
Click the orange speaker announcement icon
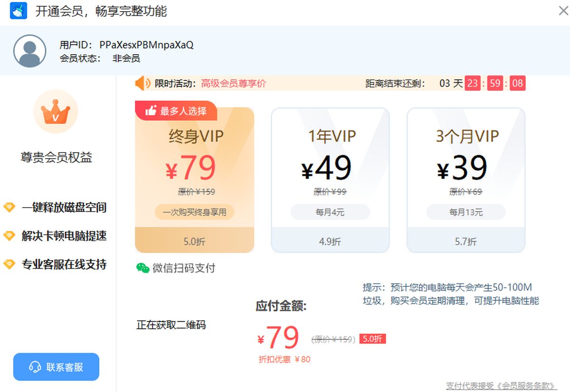coord(142,84)
